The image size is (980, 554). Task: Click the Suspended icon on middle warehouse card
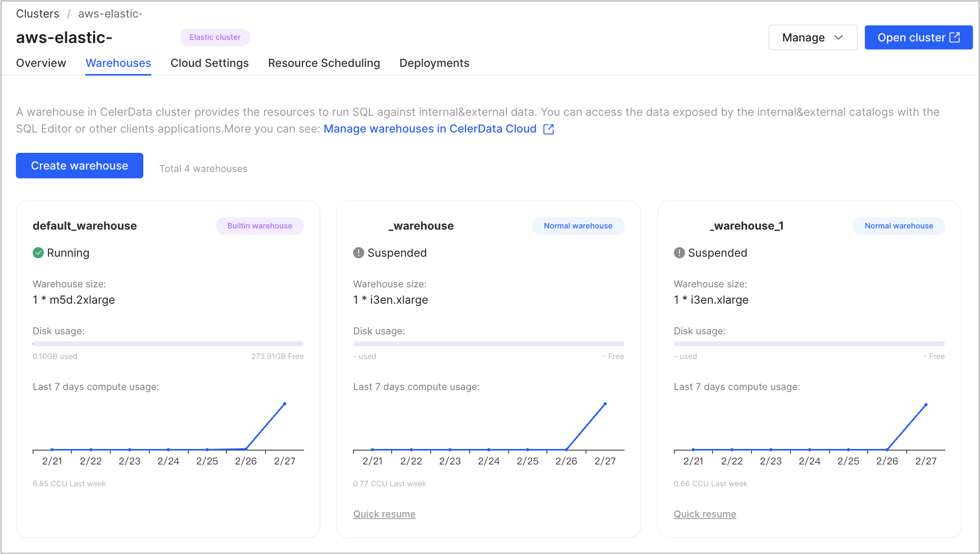[359, 253]
